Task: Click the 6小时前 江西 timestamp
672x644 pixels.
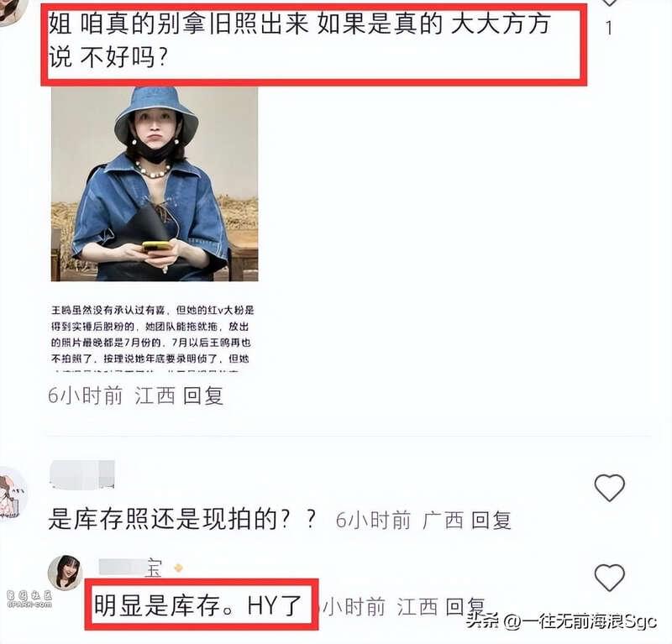Action: [112, 395]
